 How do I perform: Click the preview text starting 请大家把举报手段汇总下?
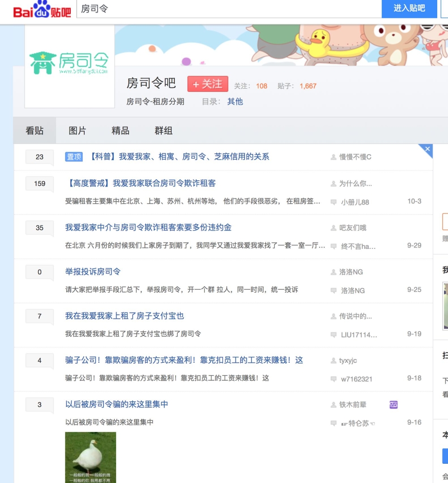pyautogui.click(x=181, y=290)
